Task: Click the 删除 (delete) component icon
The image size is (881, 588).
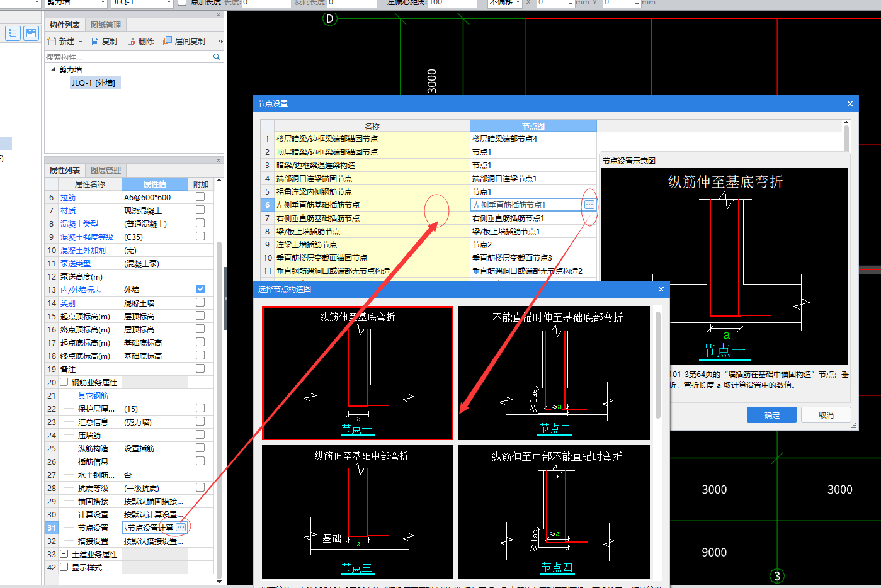Action: pos(131,41)
